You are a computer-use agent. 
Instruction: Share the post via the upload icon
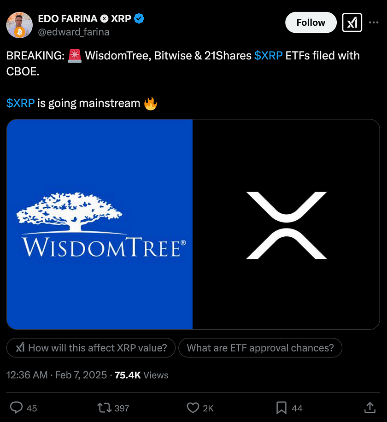point(370,407)
